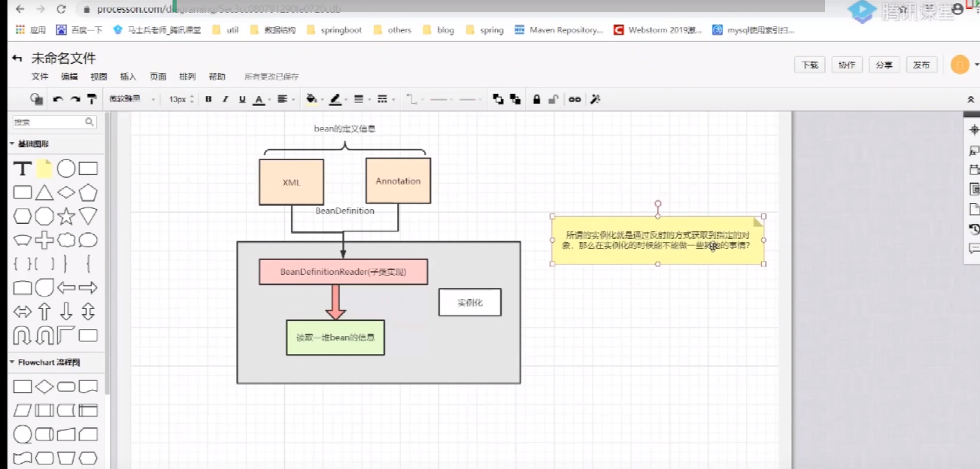Image resolution: width=980 pixels, height=469 pixels.
Task: Open the font family dropdown
Action: pyautogui.click(x=132, y=99)
